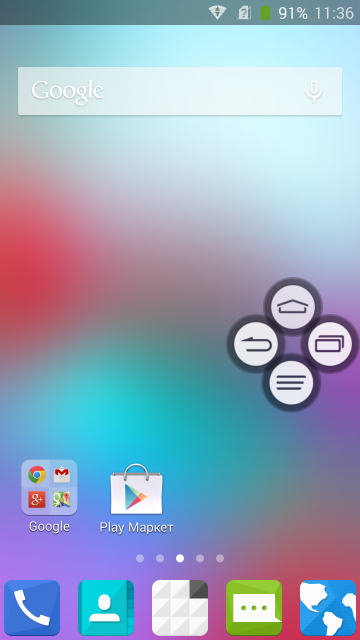Start voice search with microphone icon
This screenshot has width=360, height=640.
click(x=314, y=91)
